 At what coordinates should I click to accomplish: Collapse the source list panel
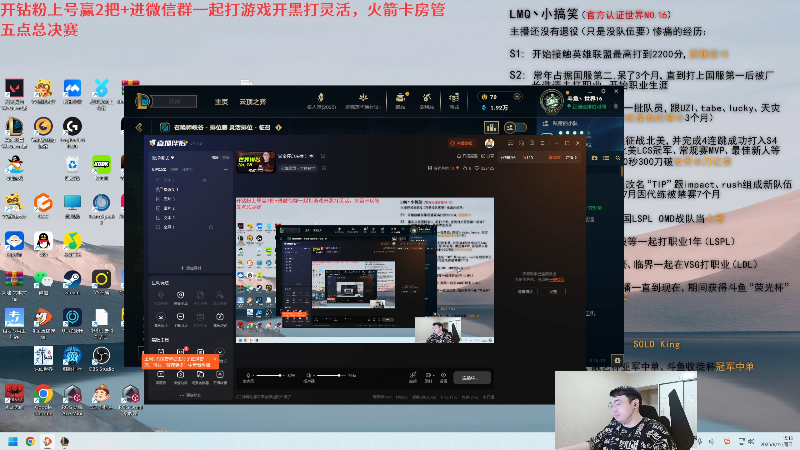click(x=226, y=169)
